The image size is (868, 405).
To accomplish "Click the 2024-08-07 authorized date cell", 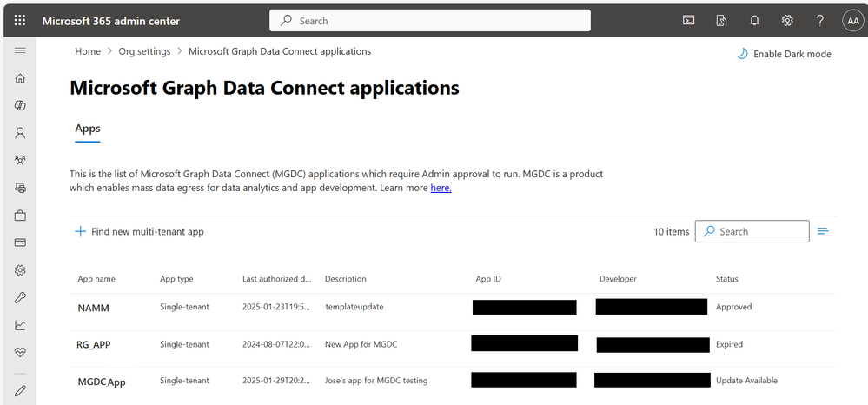I will [275, 344].
